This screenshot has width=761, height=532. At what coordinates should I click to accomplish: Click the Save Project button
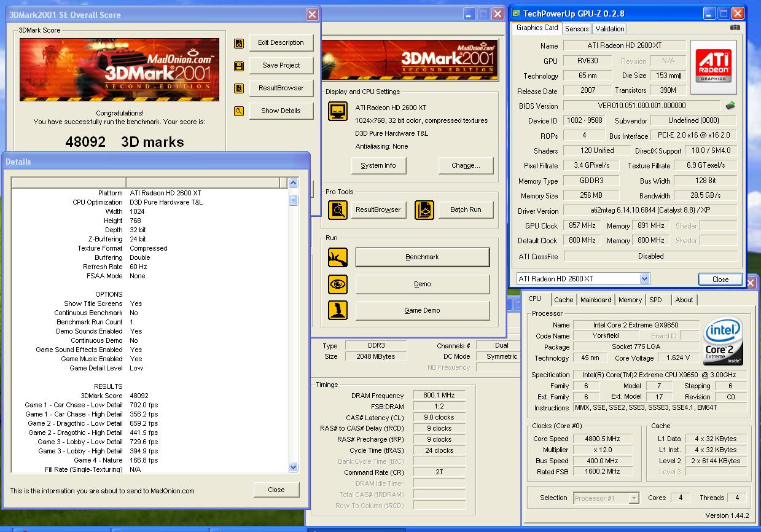pyautogui.click(x=281, y=66)
